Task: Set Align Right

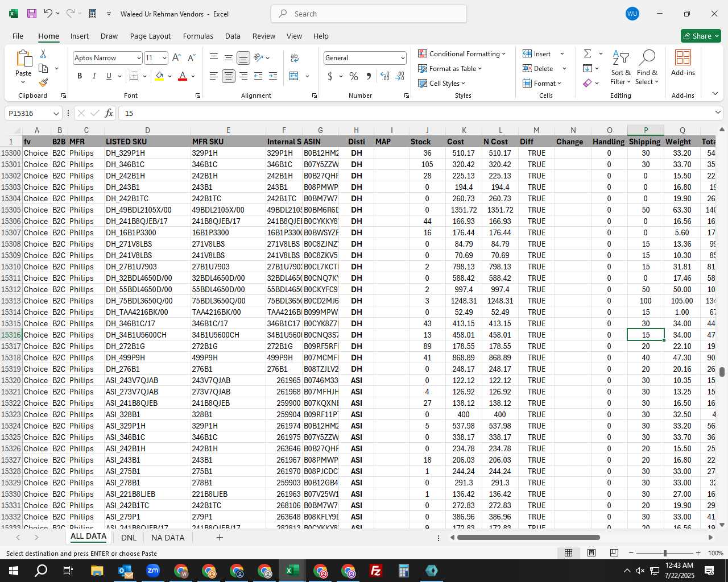Action: coord(243,76)
